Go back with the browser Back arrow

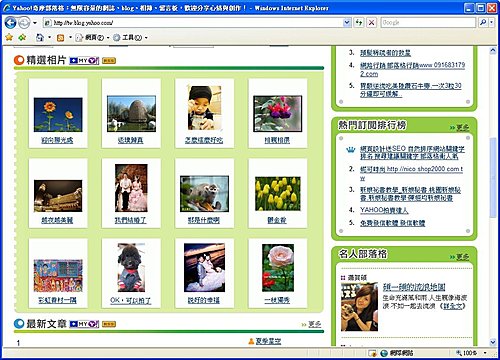10,23
